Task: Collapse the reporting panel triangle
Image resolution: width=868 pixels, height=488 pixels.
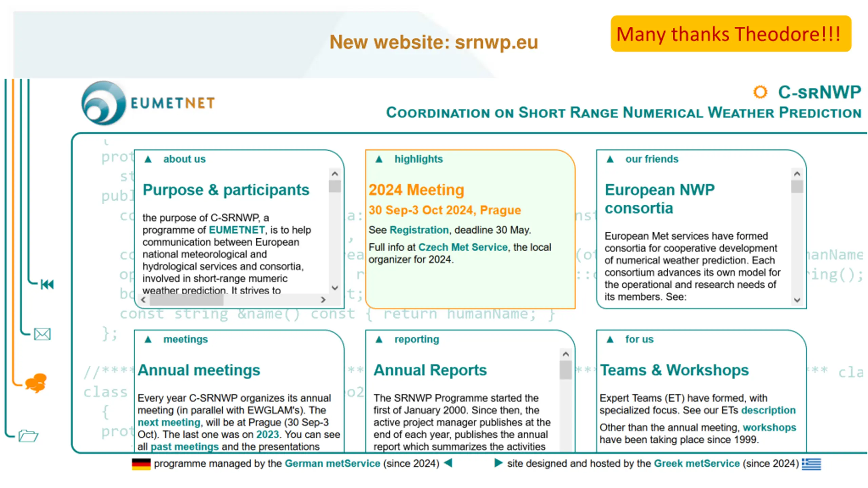Action: coord(379,339)
